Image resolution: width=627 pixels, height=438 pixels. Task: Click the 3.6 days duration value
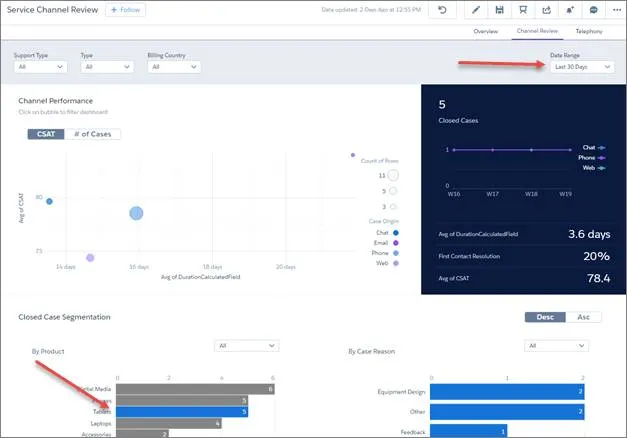click(589, 234)
